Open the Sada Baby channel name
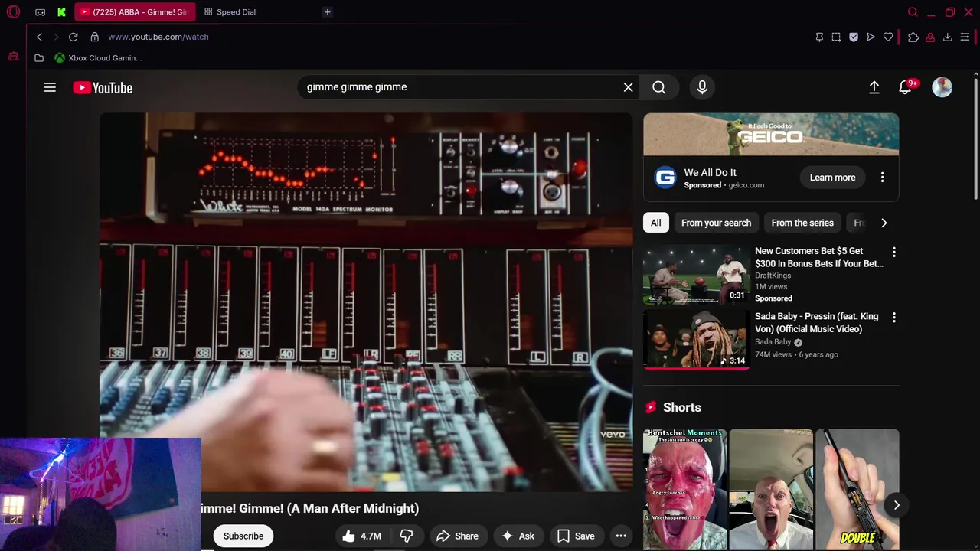The height and width of the screenshot is (551, 980). tap(773, 342)
